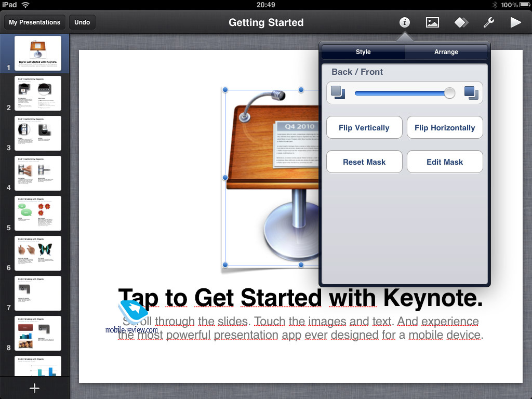Click the Back / Front slider knob
The image size is (532, 399).
click(x=449, y=93)
